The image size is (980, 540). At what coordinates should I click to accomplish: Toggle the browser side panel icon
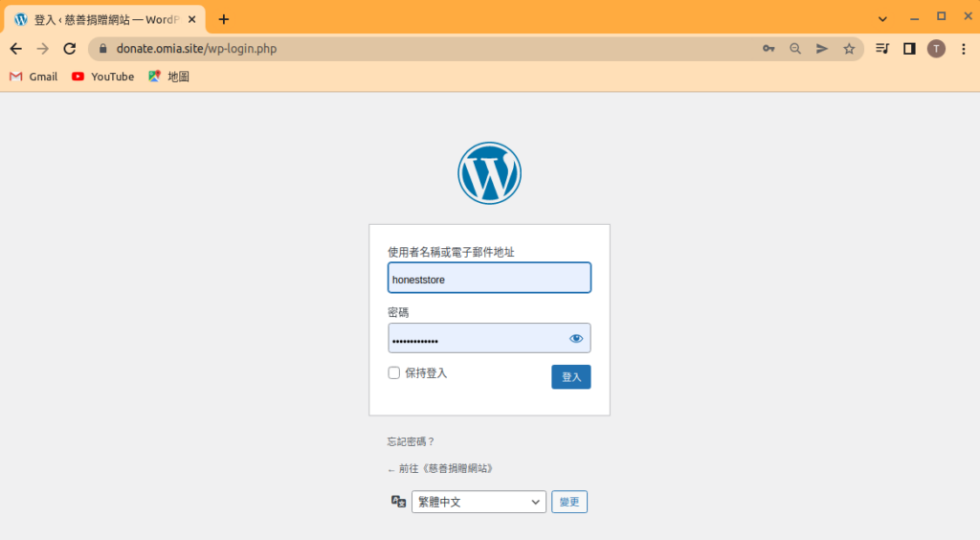point(909,49)
